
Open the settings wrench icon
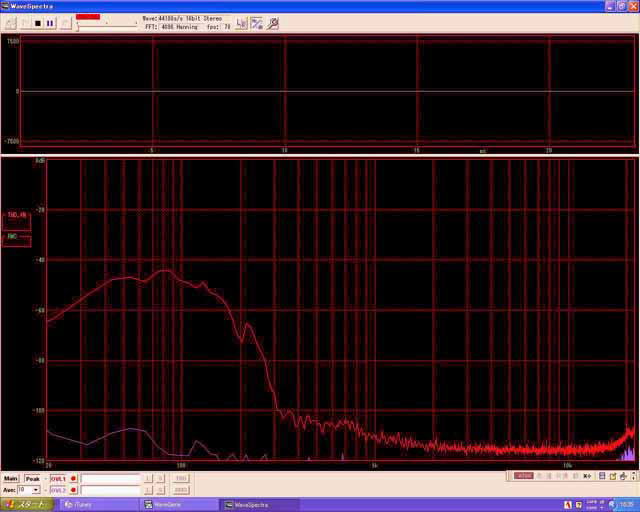tap(272, 24)
